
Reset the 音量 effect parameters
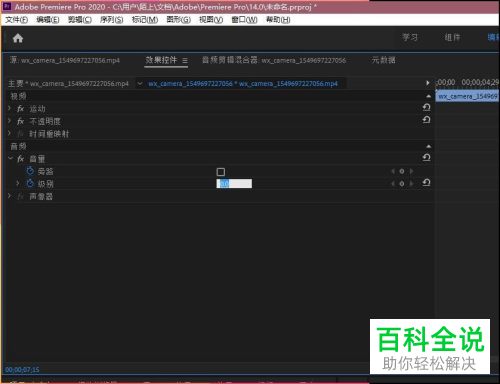[426, 157]
